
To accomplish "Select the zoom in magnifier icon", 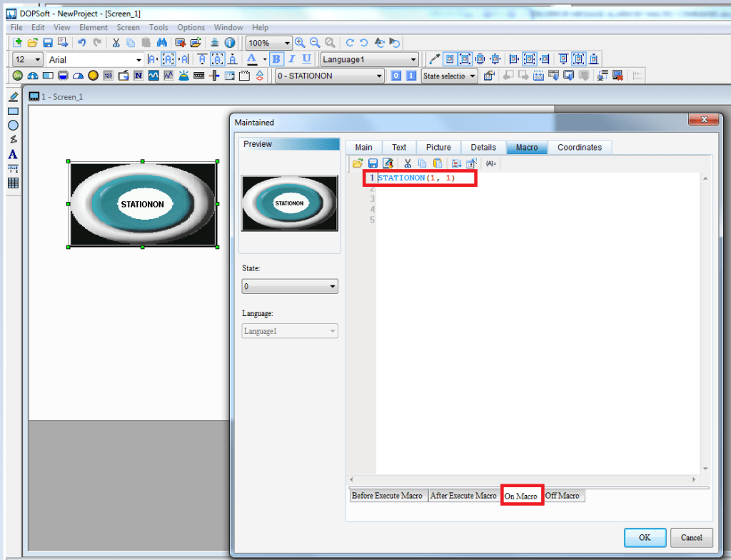I will coord(300,43).
